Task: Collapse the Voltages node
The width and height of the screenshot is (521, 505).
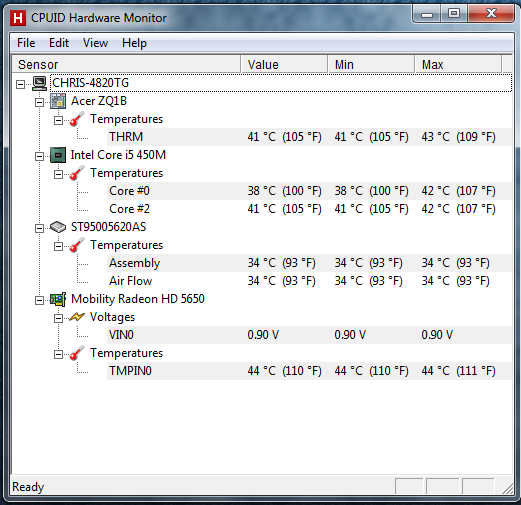Action: click(x=58, y=318)
